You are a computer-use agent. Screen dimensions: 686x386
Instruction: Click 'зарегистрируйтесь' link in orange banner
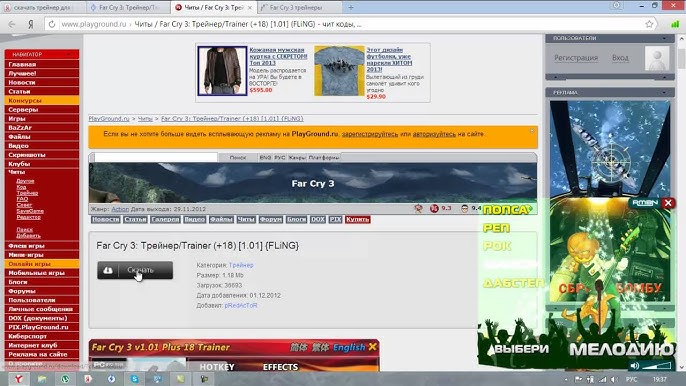coord(370,134)
